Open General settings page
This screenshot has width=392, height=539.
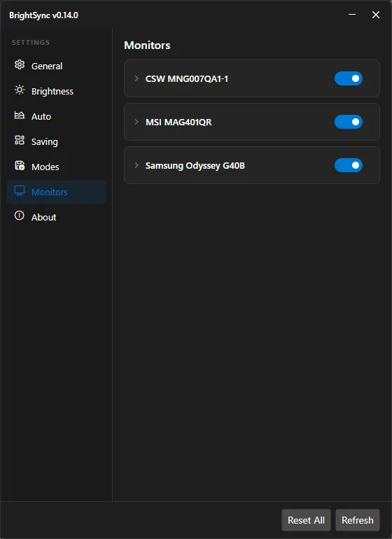click(57, 66)
